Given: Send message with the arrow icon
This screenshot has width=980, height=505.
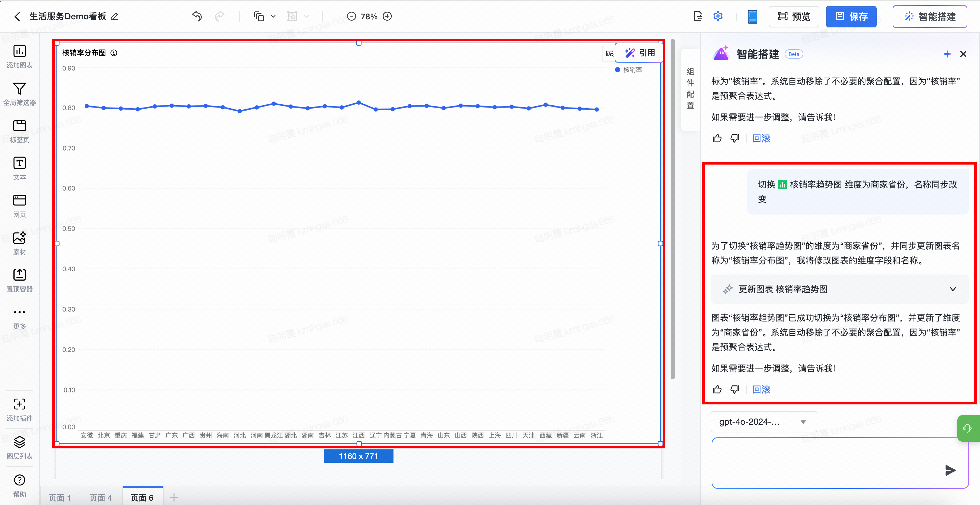Looking at the screenshot, I should point(950,470).
